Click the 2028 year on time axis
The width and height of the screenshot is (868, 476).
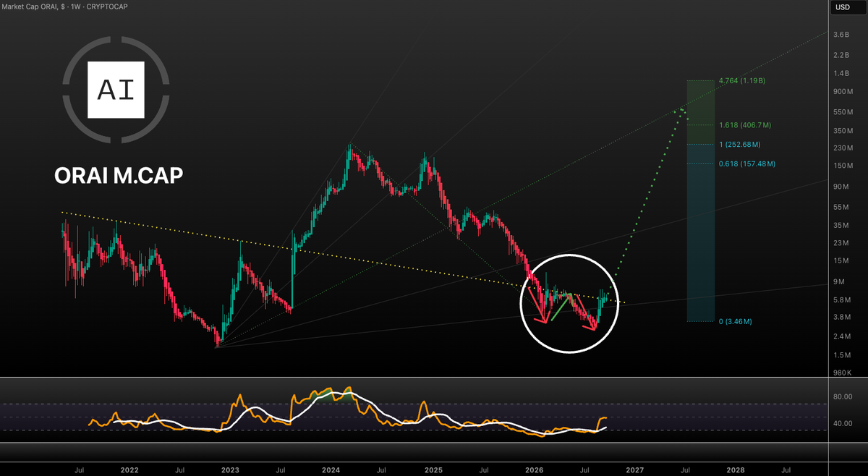click(736, 469)
